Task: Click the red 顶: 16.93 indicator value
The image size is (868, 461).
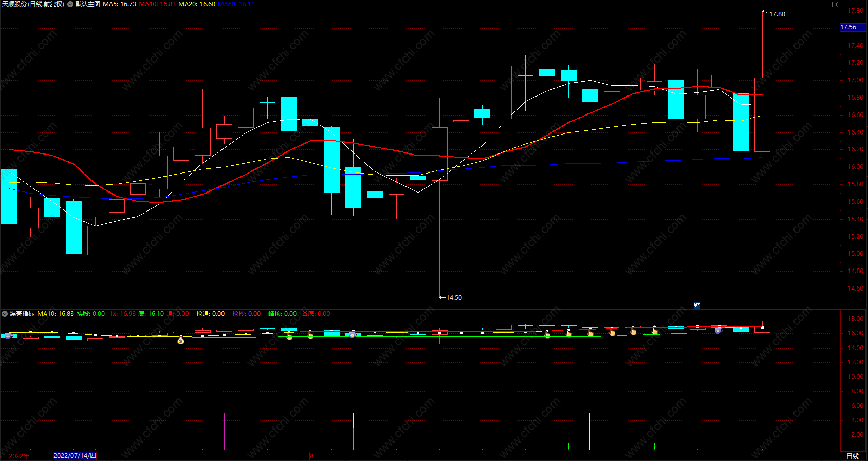Action: pyautogui.click(x=123, y=314)
